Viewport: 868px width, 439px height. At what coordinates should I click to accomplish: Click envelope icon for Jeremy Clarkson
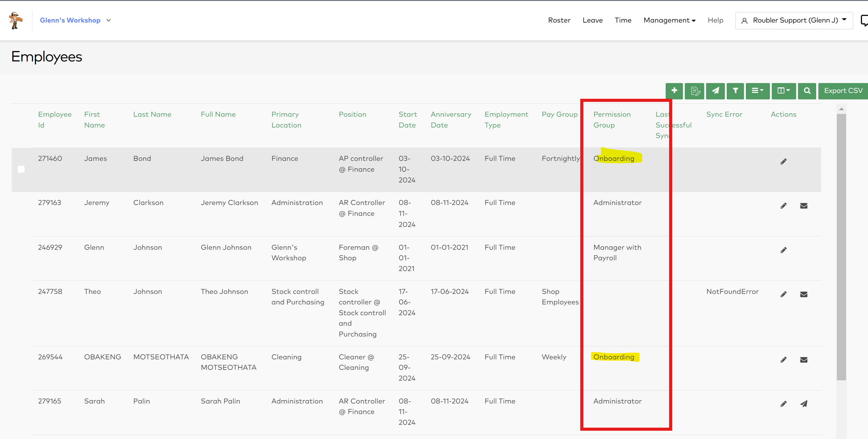tap(803, 206)
